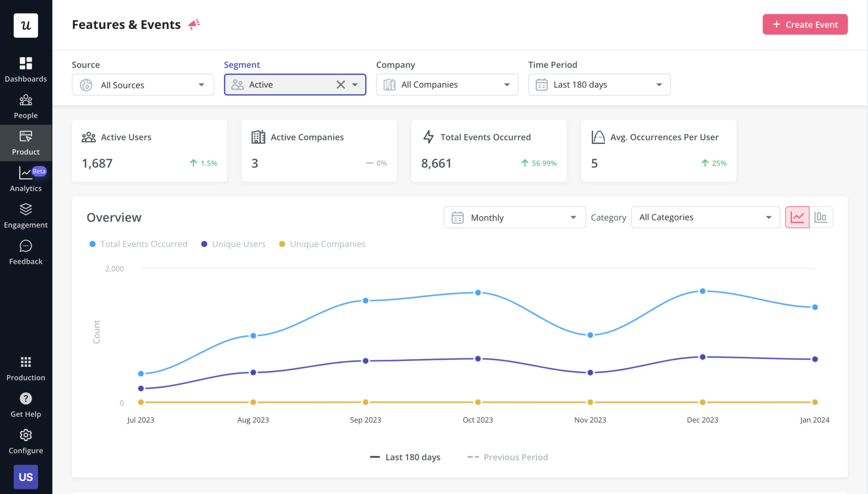
Task: Switch to line chart view
Action: [797, 217]
